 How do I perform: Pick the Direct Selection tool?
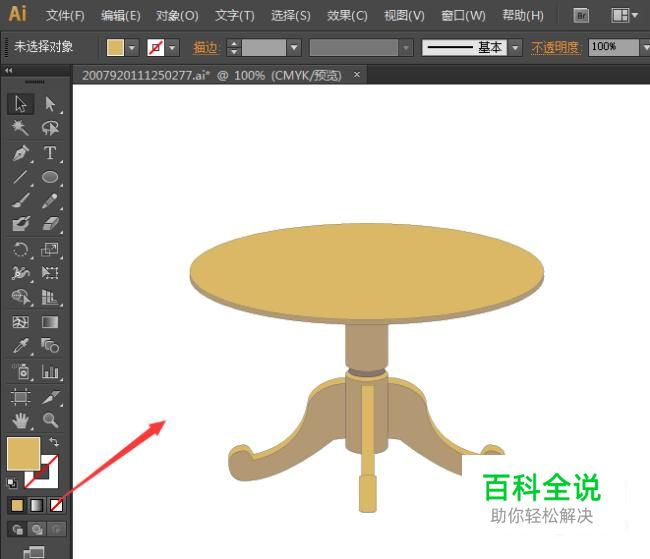(49, 104)
